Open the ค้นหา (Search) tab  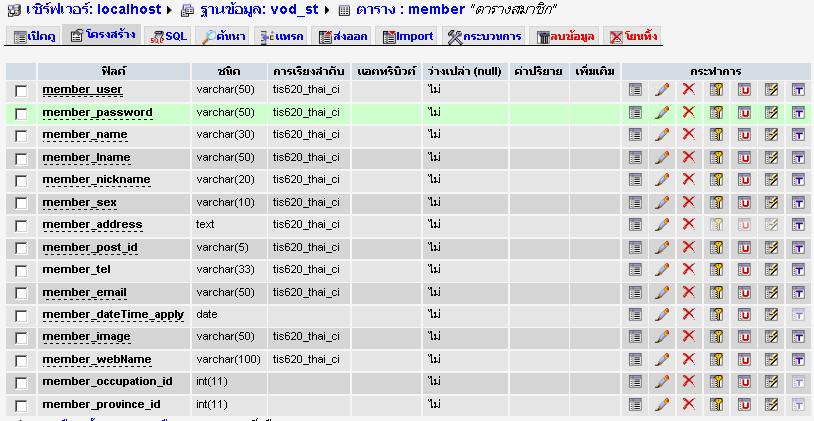pyautogui.click(x=224, y=36)
